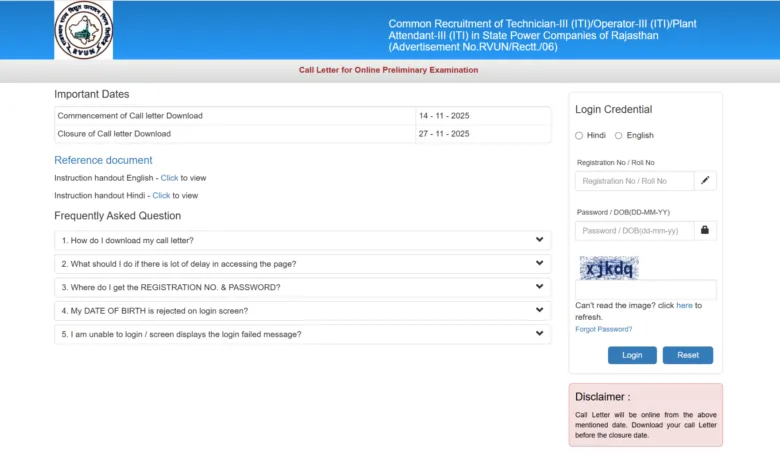Click the '14 - 11 - 2025' date cell

pos(483,116)
